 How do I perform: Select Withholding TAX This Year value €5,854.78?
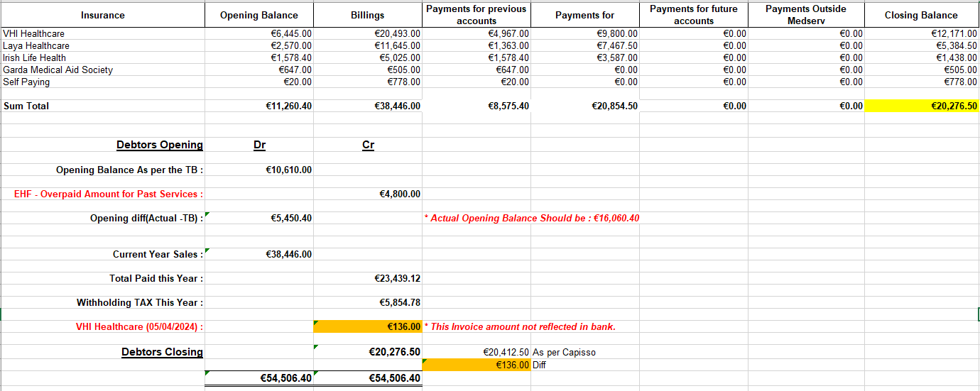point(368,302)
